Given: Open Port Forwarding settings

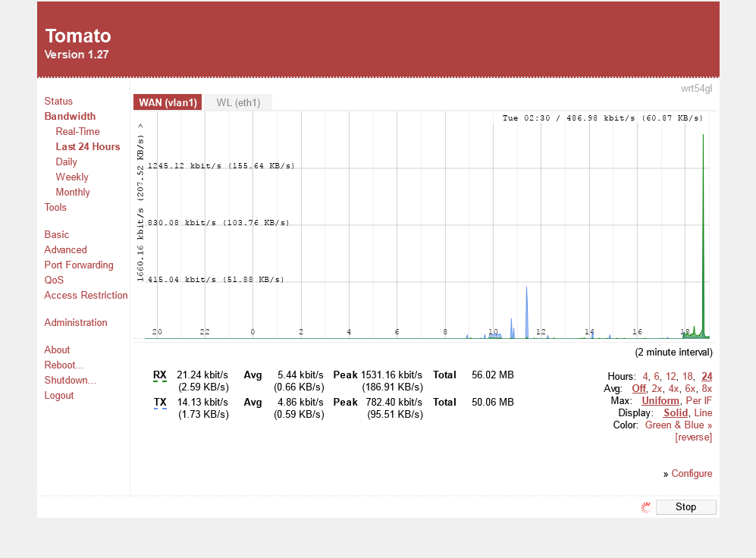Looking at the screenshot, I should click(x=79, y=265).
